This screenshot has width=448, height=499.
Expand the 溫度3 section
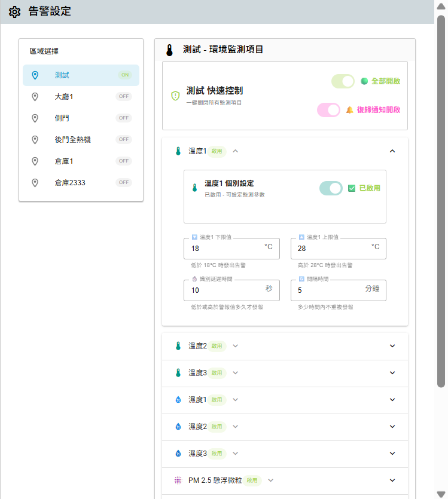pyautogui.click(x=392, y=372)
